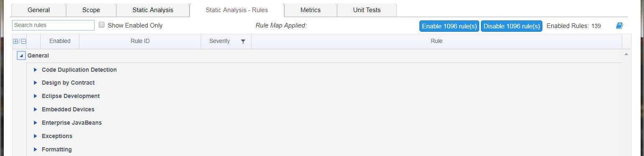Open the Severity filter funnel icon
This screenshot has width=644, height=156.
point(243,41)
